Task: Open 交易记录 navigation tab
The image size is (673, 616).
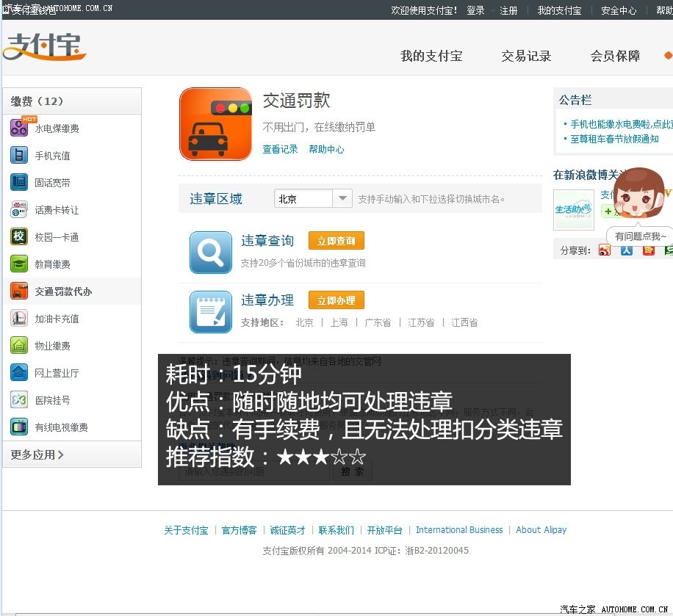Action: coord(526,57)
